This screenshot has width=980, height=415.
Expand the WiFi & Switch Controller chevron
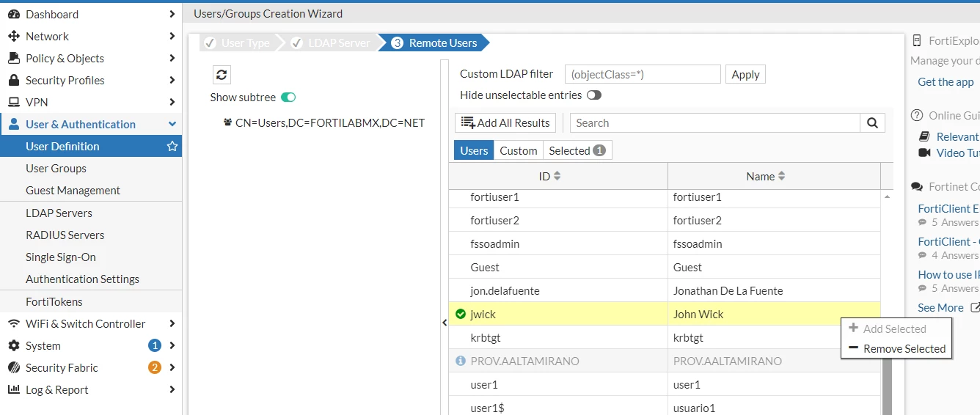tap(172, 323)
